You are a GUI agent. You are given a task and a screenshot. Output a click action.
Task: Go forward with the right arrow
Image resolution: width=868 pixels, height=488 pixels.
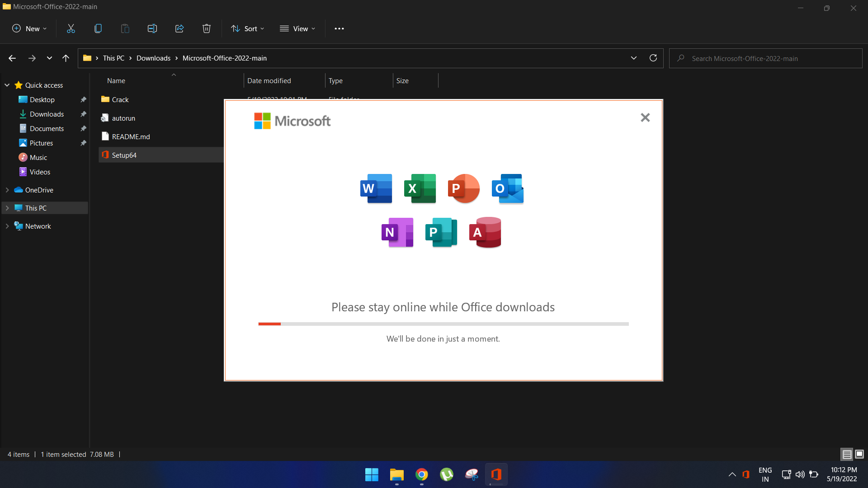[x=32, y=58]
